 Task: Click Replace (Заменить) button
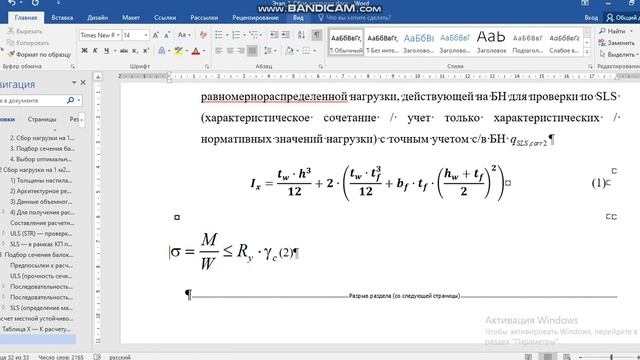[x=617, y=42]
